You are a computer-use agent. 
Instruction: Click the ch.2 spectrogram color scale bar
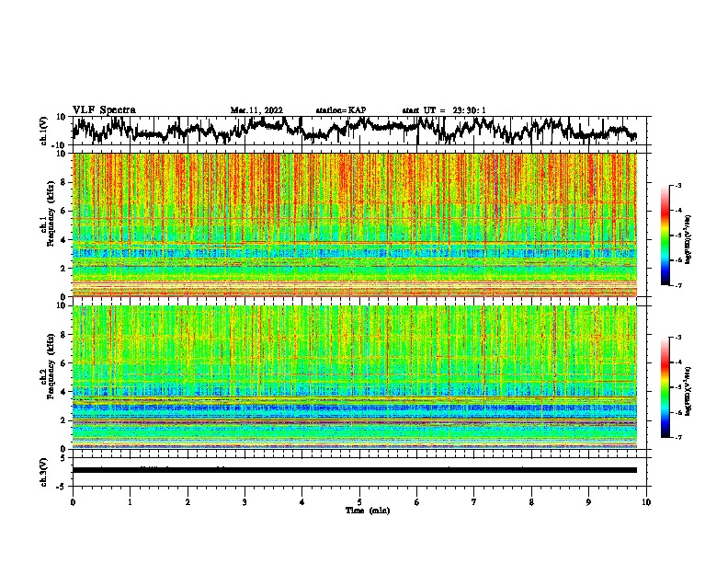coord(665,387)
